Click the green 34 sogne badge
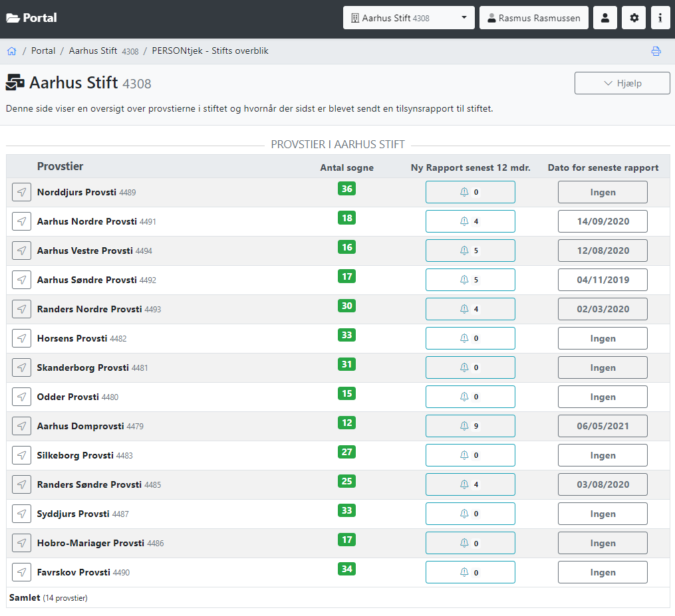This screenshot has height=616, width=675. [x=347, y=569]
